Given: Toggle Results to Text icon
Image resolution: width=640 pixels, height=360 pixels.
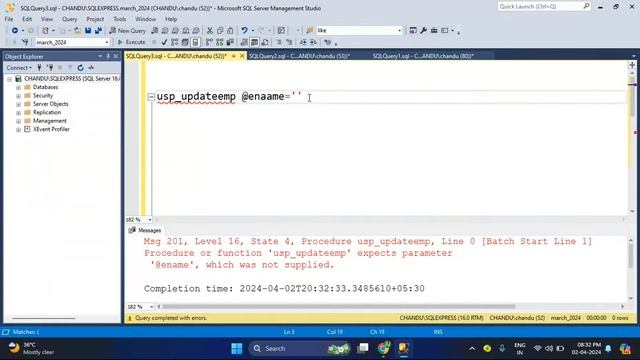Looking at the screenshot, I should click(244, 42).
